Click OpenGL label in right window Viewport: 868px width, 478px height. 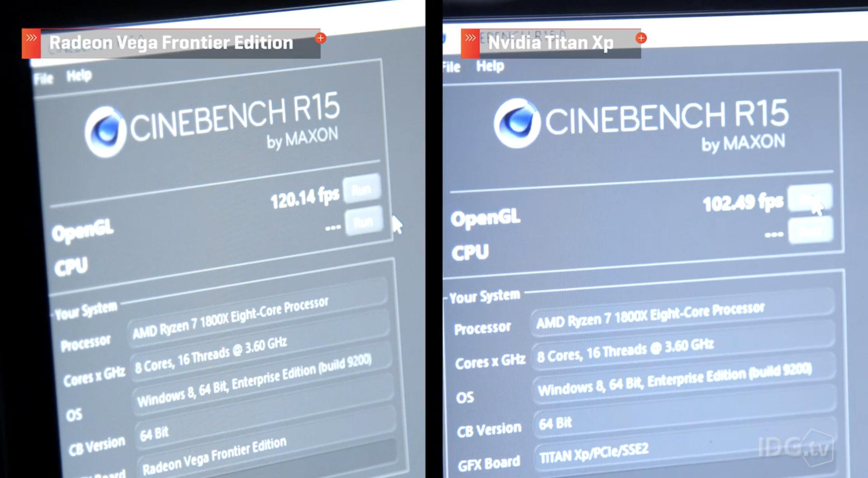(x=486, y=218)
